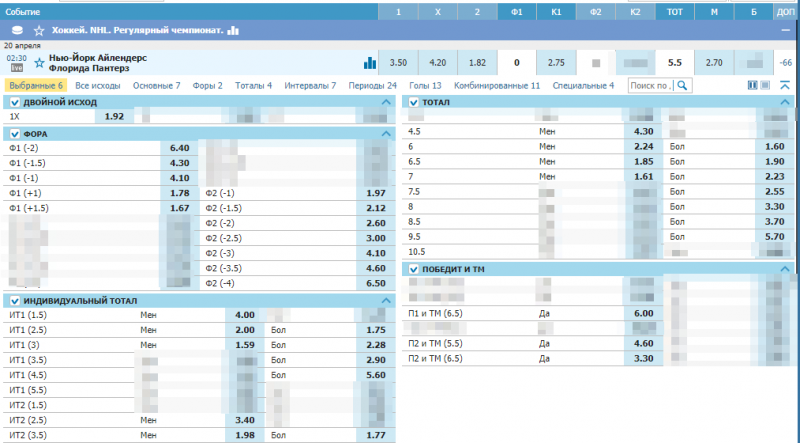Switch to the Основные 7 tab
This screenshot has width=800, height=443.
tap(157, 86)
